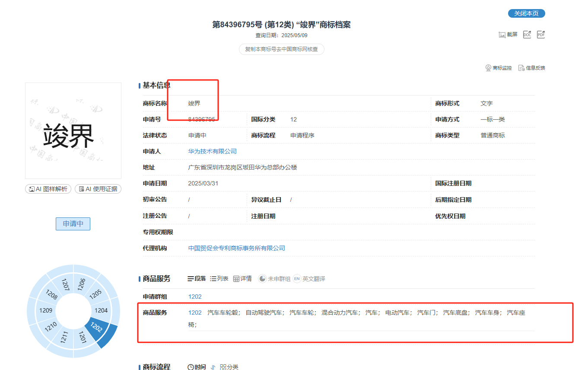This screenshot has width=588, height=370.
Task: Open applicant 华为技术有限公司 link
Action: click(x=213, y=151)
